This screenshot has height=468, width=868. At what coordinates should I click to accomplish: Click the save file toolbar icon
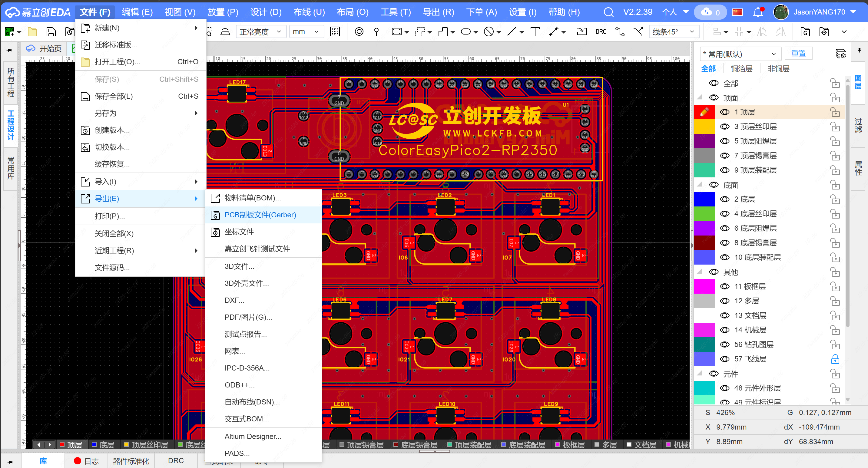(x=51, y=32)
